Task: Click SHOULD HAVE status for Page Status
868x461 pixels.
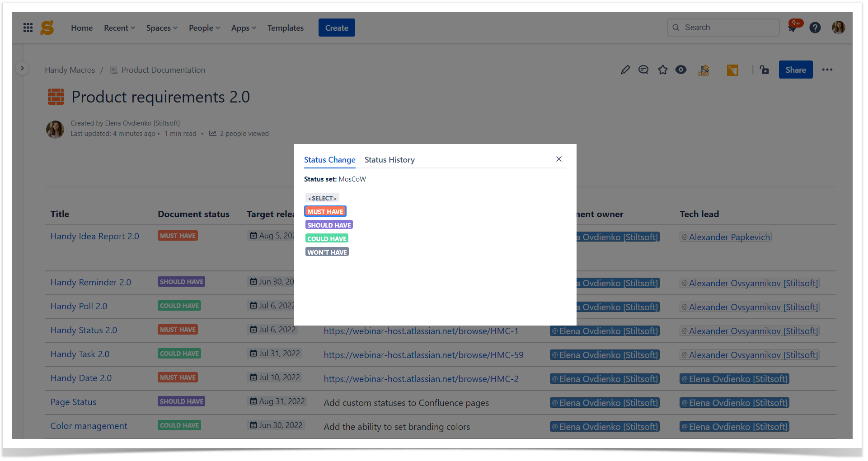Action: pos(182,401)
